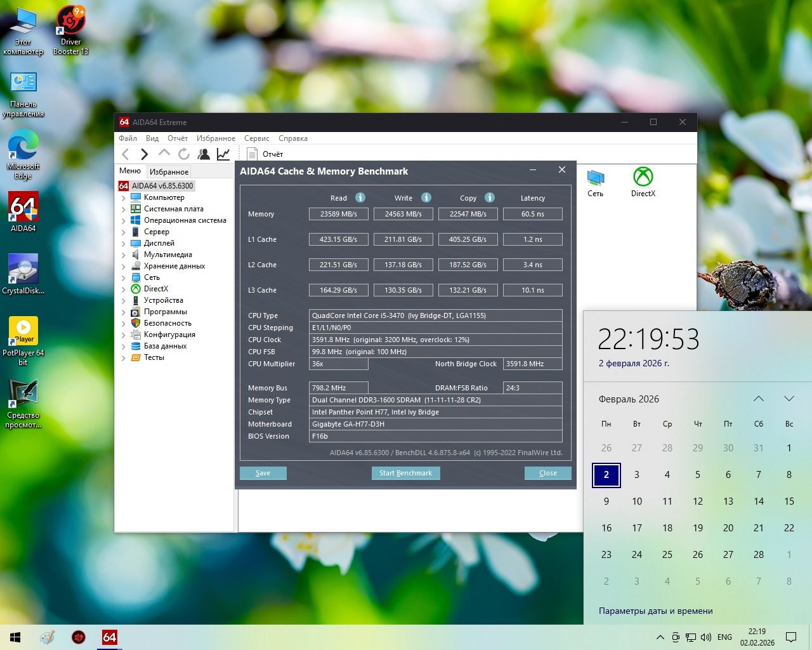Image resolution: width=812 pixels, height=650 pixels.
Task: Open the graph chart icon in toolbar
Action: click(x=223, y=154)
